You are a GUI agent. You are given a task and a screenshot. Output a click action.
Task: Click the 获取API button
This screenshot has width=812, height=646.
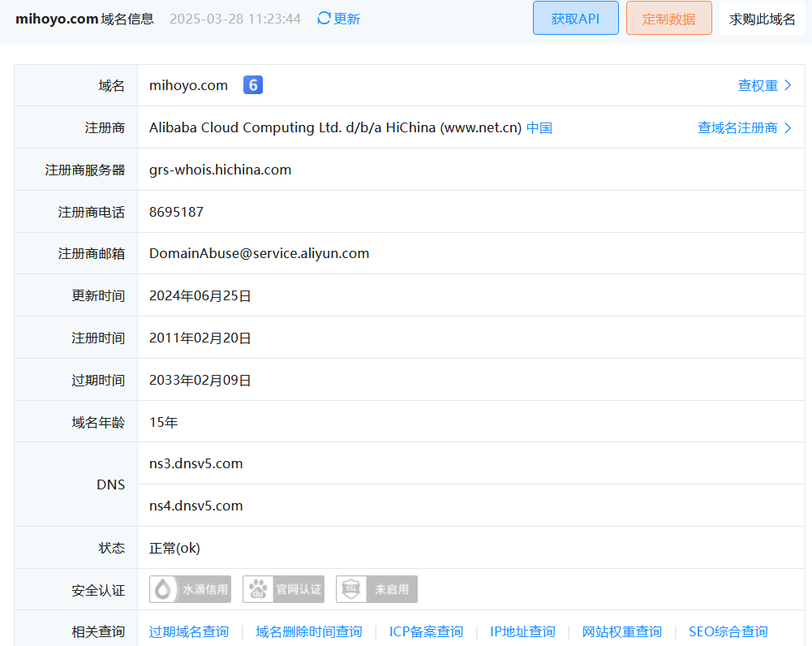pyautogui.click(x=576, y=18)
